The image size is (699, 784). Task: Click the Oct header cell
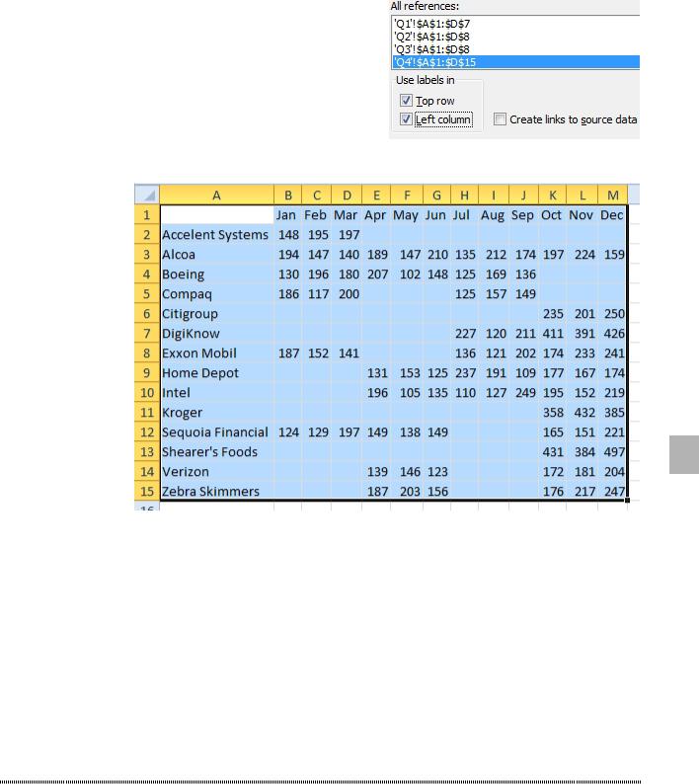[553, 215]
